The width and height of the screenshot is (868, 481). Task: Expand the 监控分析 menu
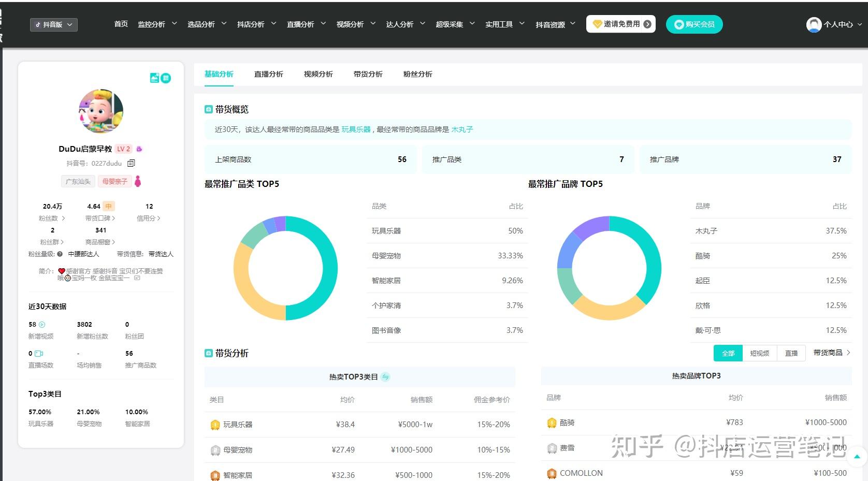(x=157, y=24)
